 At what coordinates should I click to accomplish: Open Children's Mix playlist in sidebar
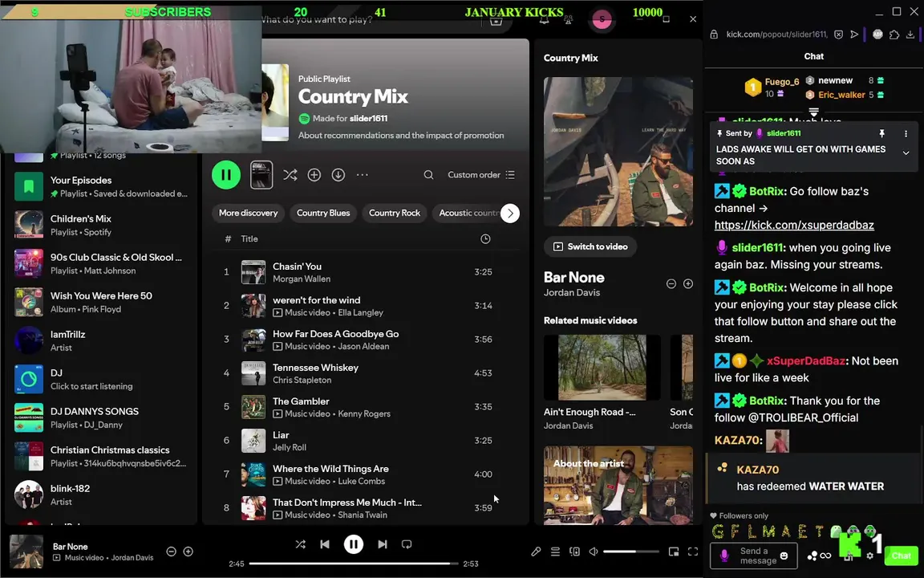(x=101, y=225)
